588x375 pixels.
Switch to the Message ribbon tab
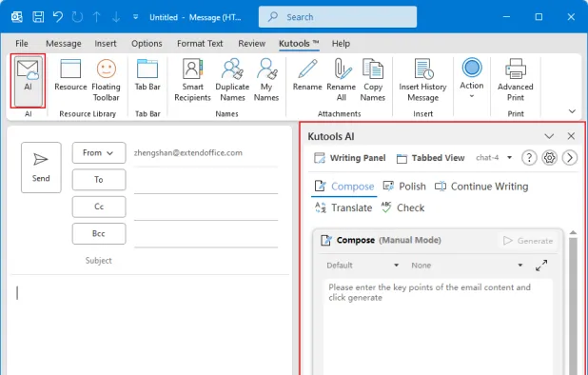[64, 44]
